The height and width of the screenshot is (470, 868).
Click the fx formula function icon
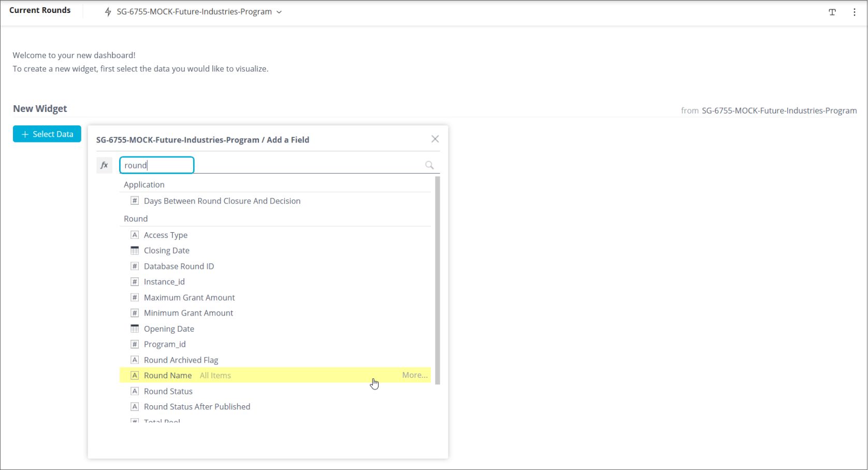[x=104, y=165]
